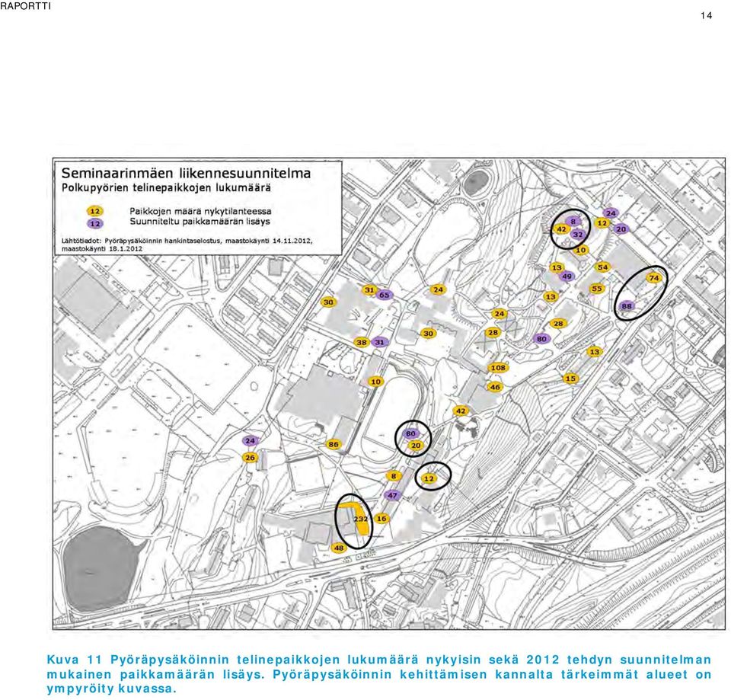Click the "RAPORTTI" header text

[25, 6]
